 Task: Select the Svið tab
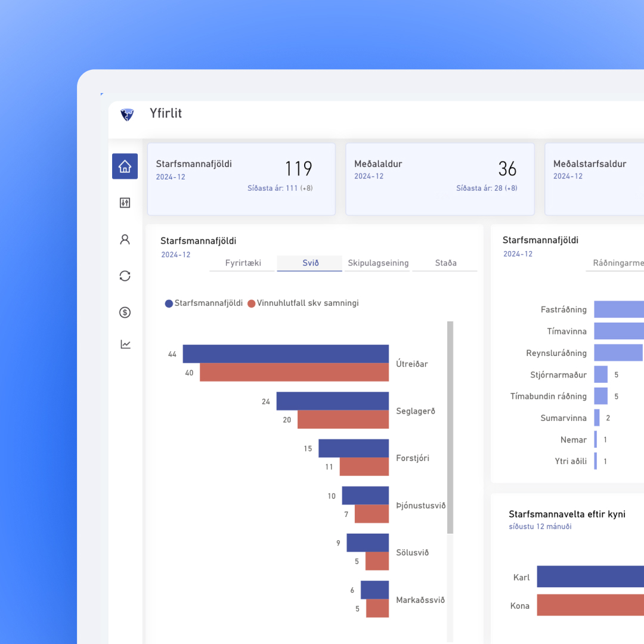tap(310, 263)
